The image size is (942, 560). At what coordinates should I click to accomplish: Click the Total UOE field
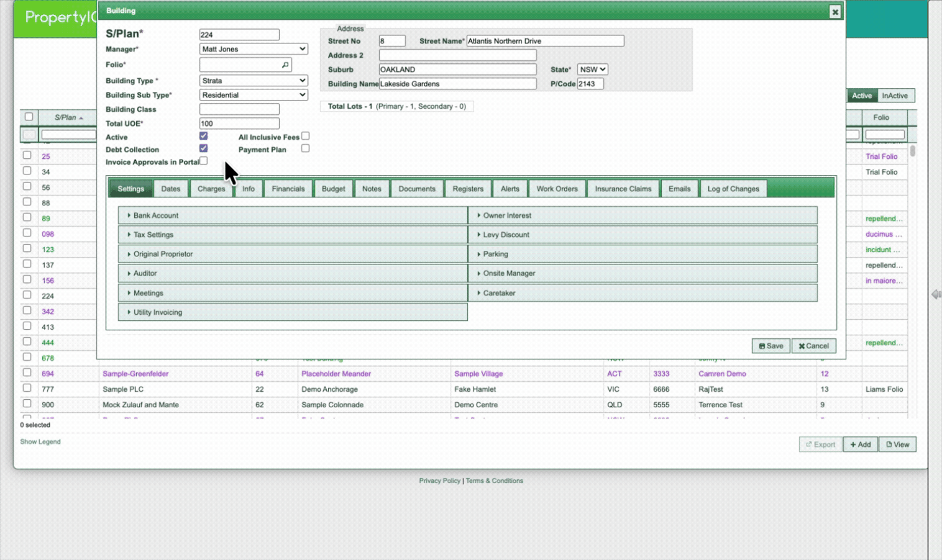click(x=239, y=124)
